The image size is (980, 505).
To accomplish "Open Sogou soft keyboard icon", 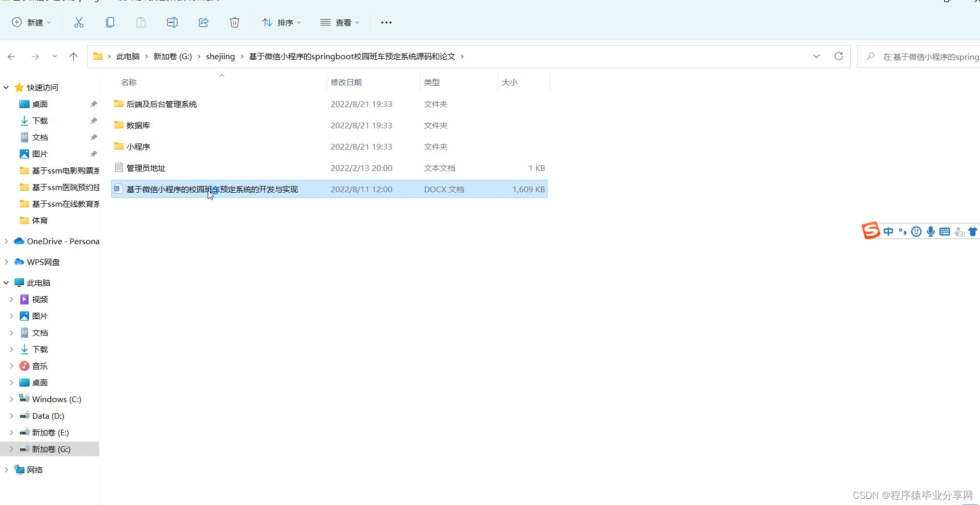I will pyautogui.click(x=945, y=232).
